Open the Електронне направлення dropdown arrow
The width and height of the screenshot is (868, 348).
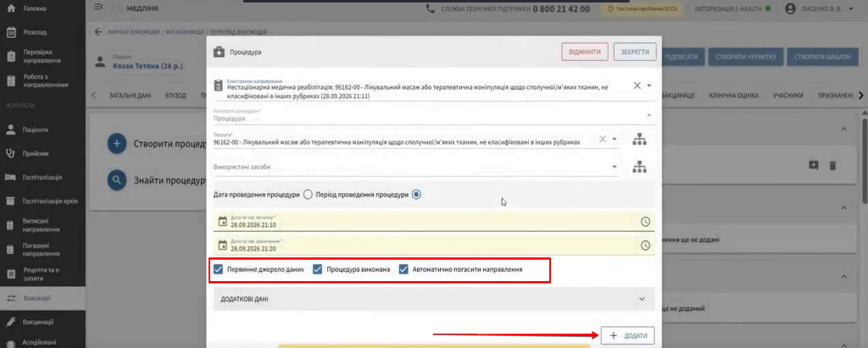pyautogui.click(x=648, y=86)
